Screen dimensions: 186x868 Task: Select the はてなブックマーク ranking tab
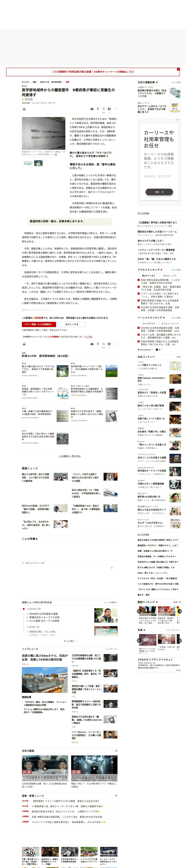169,323
